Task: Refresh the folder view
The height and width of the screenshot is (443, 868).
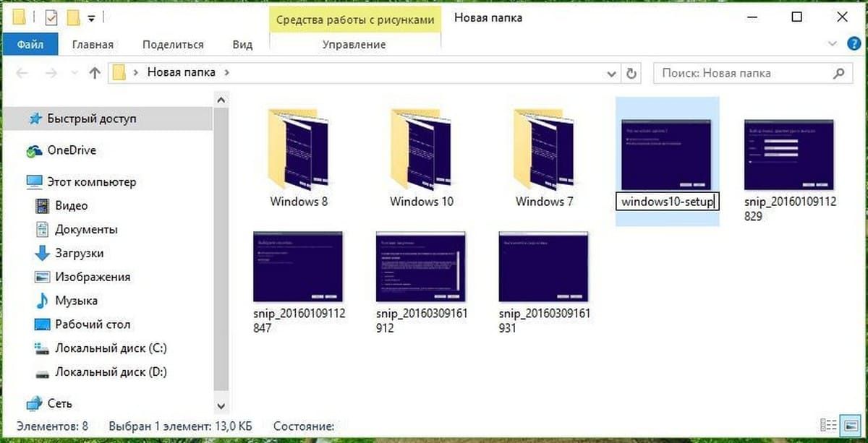Action: [x=631, y=73]
